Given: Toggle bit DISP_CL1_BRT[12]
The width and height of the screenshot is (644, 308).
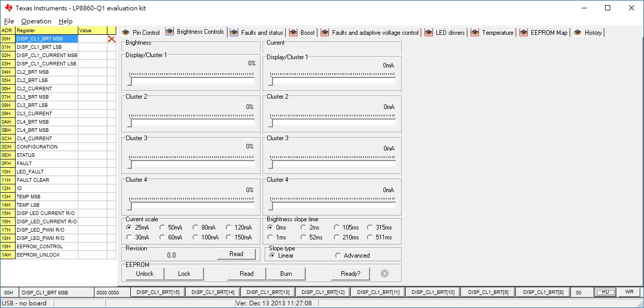Looking at the screenshot, I should pyautogui.click(x=323, y=292).
